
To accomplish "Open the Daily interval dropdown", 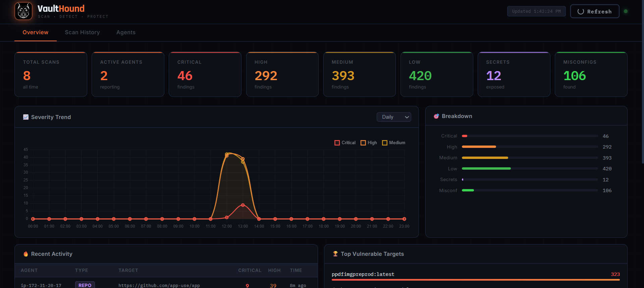I will 394,117.
